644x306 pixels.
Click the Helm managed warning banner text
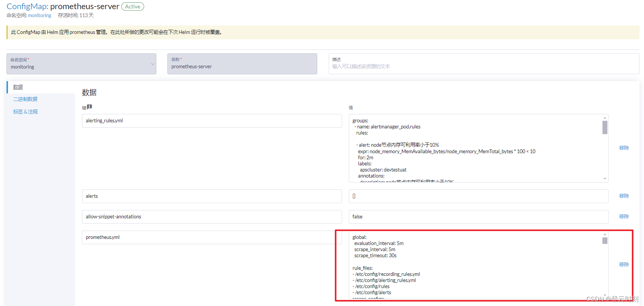click(x=116, y=32)
